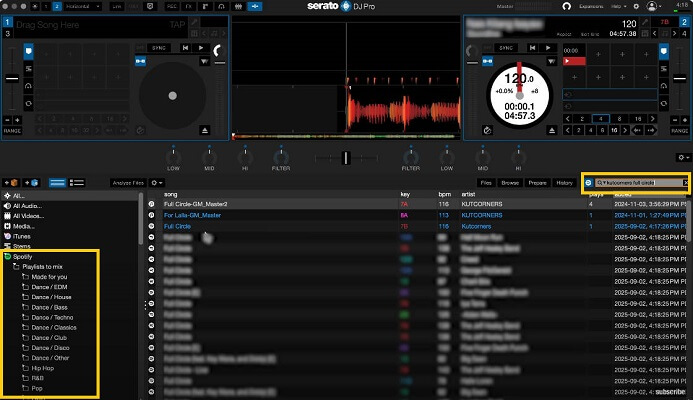
Task: Click RANGE button on right deck
Action: coord(679,131)
